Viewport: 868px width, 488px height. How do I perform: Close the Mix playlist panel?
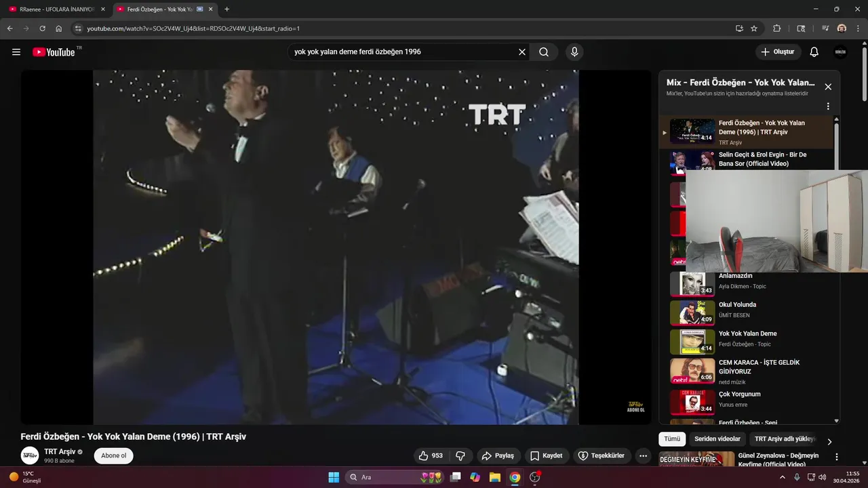(828, 87)
